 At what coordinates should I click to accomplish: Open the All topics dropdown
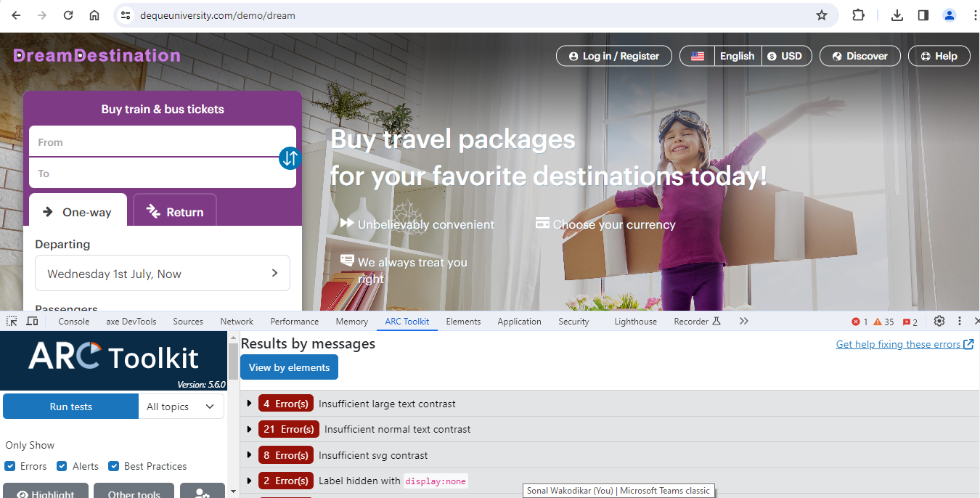[181, 407]
